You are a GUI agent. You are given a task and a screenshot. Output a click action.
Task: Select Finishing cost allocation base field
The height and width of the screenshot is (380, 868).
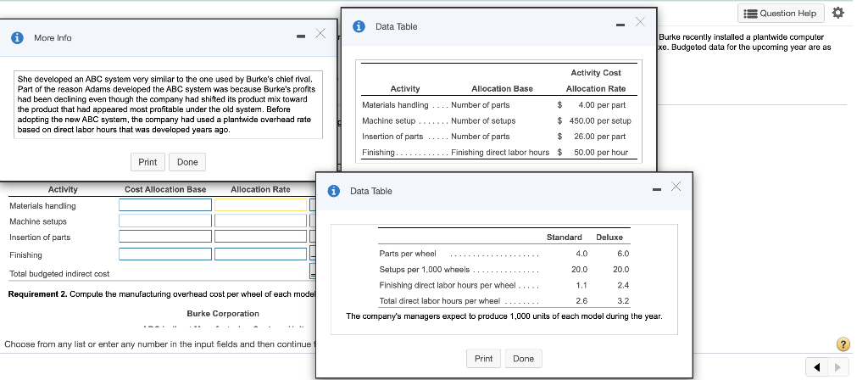(x=165, y=254)
